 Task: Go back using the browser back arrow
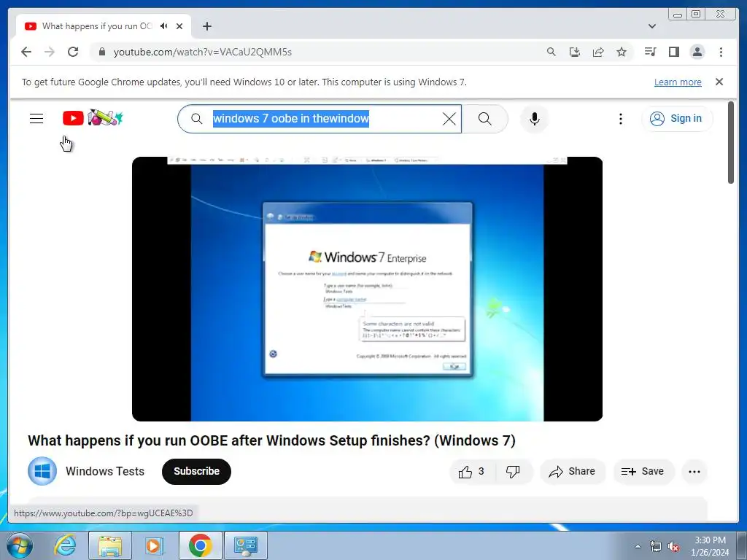click(x=26, y=52)
